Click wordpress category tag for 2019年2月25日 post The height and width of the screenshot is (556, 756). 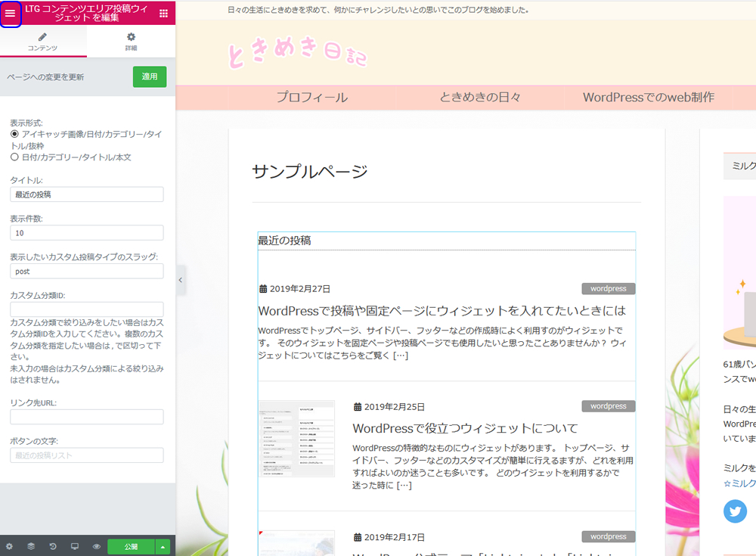pos(609,406)
